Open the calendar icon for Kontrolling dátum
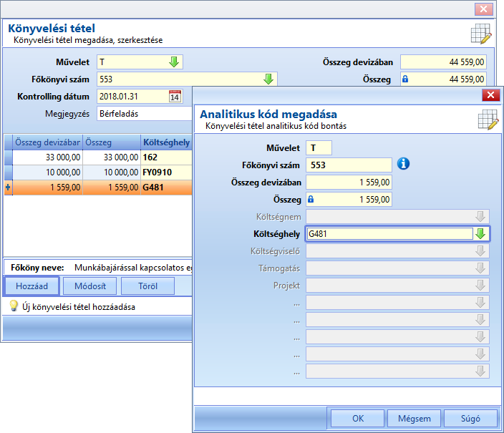The height and width of the screenshot is (433, 504). point(175,96)
